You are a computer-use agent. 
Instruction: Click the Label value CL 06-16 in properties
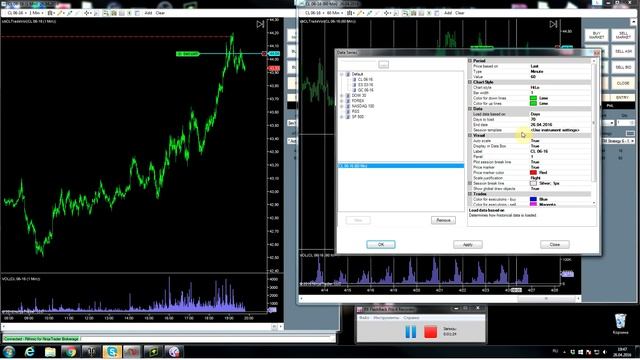click(x=539, y=151)
